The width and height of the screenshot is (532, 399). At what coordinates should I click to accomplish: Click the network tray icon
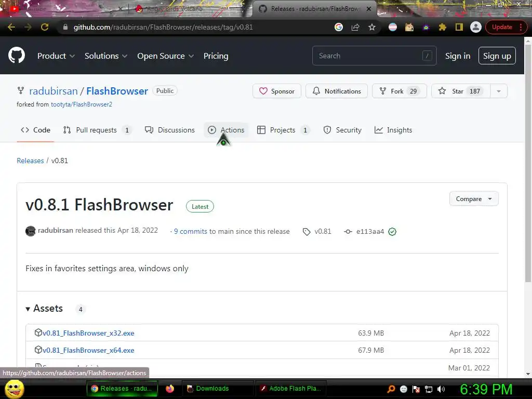click(429, 389)
